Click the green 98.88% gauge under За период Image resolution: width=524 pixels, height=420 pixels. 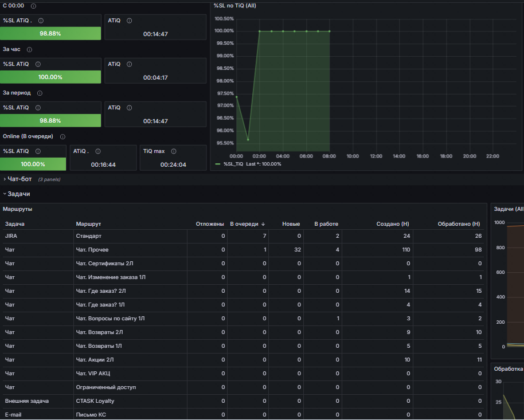click(x=50, y=121)
